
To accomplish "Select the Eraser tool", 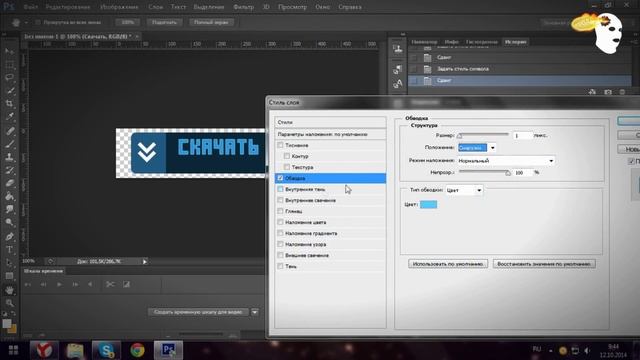I will (x=9, y=183).
